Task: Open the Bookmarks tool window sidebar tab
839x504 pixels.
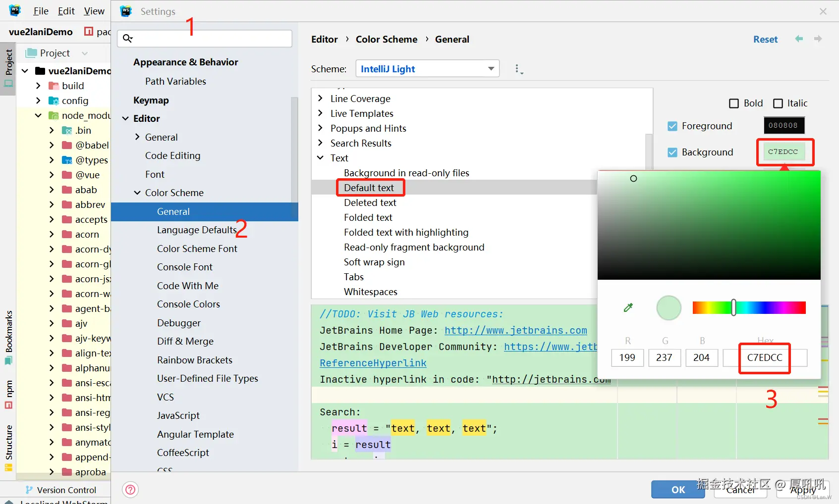Action: point(8,337)
